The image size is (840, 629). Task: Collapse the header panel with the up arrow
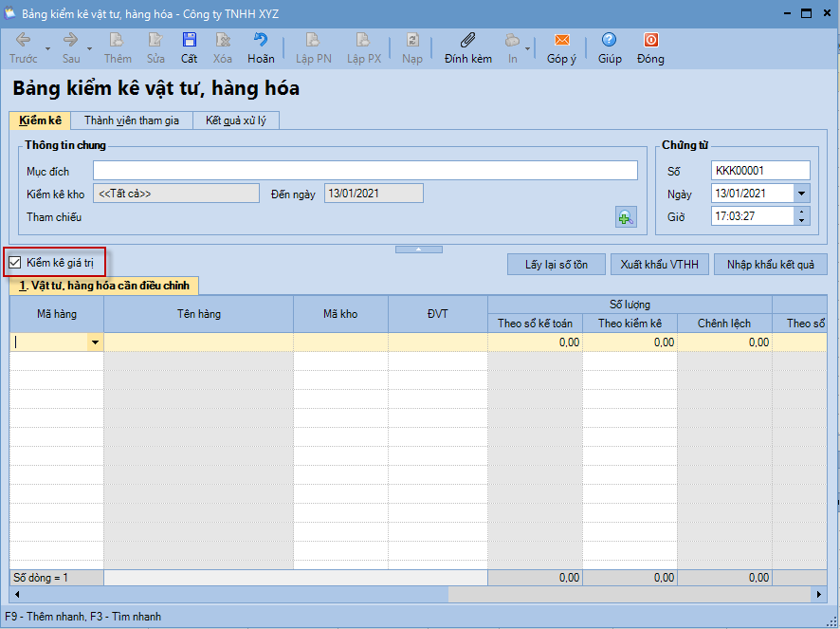[x=419, y=250]
